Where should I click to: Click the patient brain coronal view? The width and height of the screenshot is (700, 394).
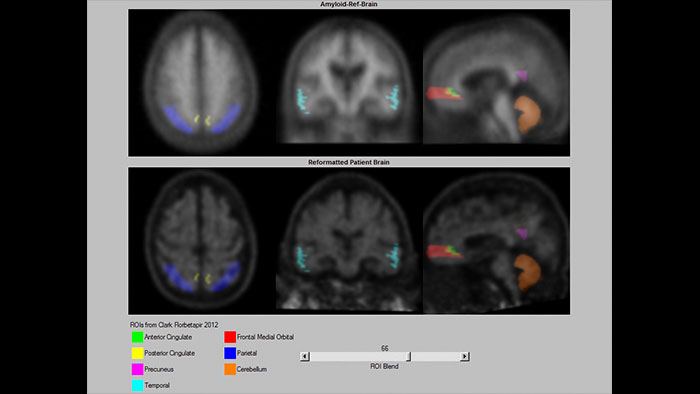pyautogui.click(x=349, y=241)
